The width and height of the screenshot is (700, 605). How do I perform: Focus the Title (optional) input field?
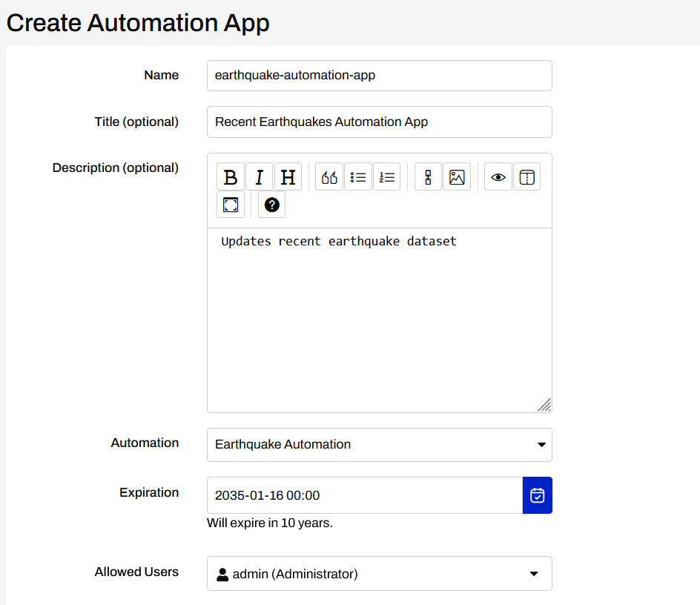[x=379, y=122]
